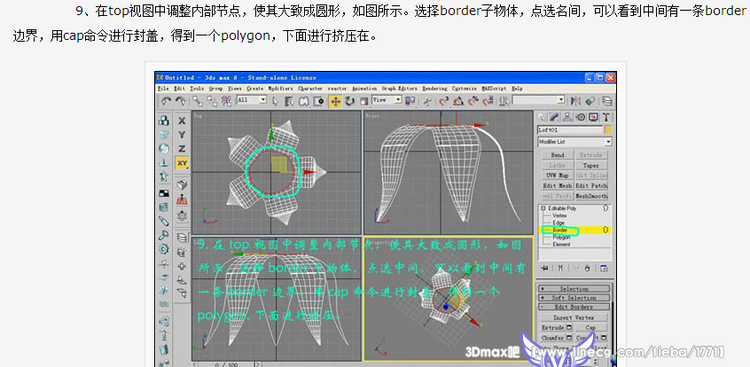Restrict to the X axis constraint

[x=182, y=121]
